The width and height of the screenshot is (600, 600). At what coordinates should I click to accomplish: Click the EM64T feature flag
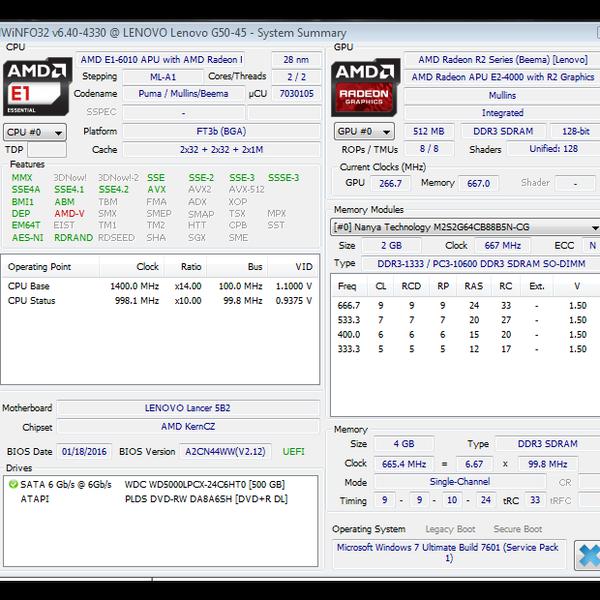pos(26,225)
